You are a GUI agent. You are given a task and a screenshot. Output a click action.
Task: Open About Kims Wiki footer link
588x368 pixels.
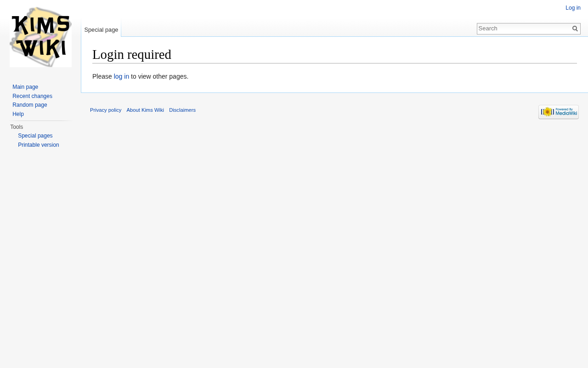click(145, 110)
